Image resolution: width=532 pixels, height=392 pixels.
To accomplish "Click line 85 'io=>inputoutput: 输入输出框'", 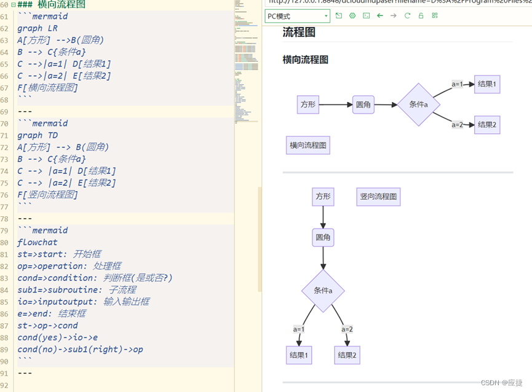I will click(84, 302).
